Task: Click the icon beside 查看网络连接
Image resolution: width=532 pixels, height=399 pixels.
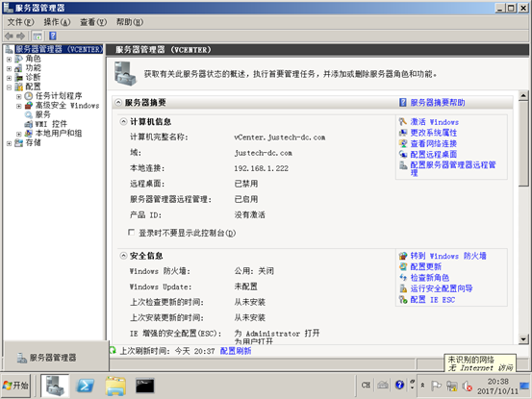Action: tap(403, 143)
